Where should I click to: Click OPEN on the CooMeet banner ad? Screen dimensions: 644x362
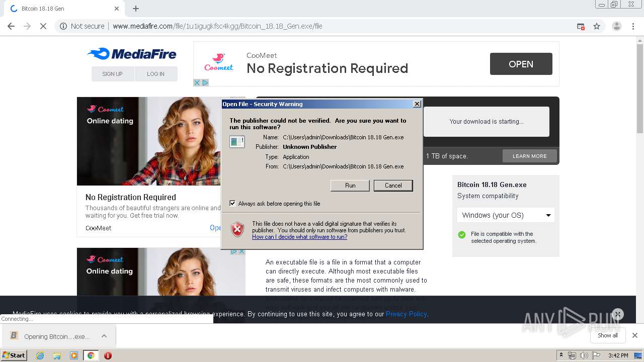pos(521,64)
